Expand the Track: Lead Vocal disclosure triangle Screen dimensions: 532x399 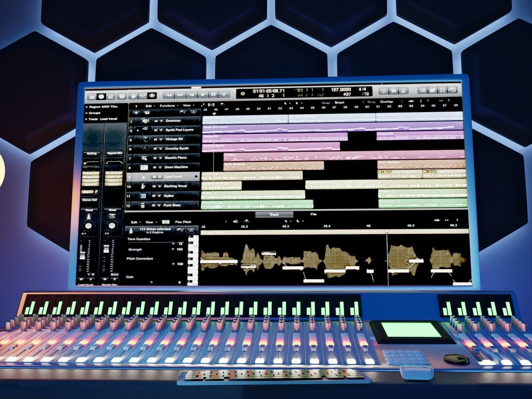tap(86, 119)
